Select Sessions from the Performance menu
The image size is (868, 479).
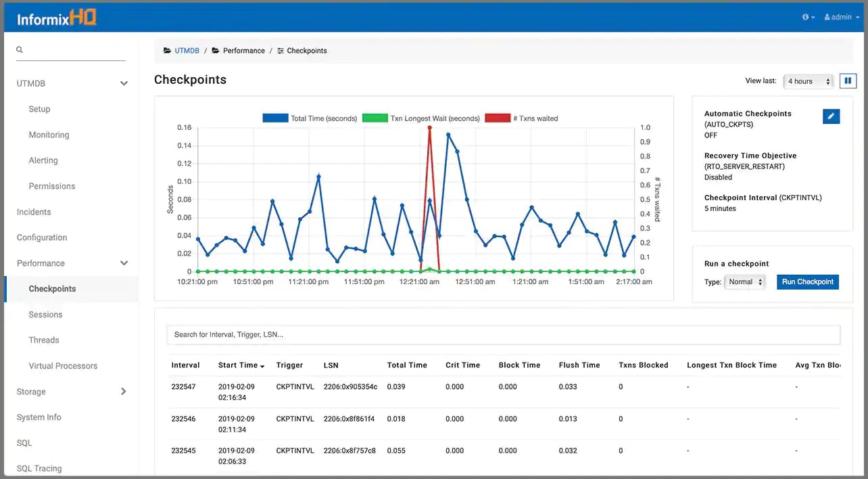pos(45,314)
